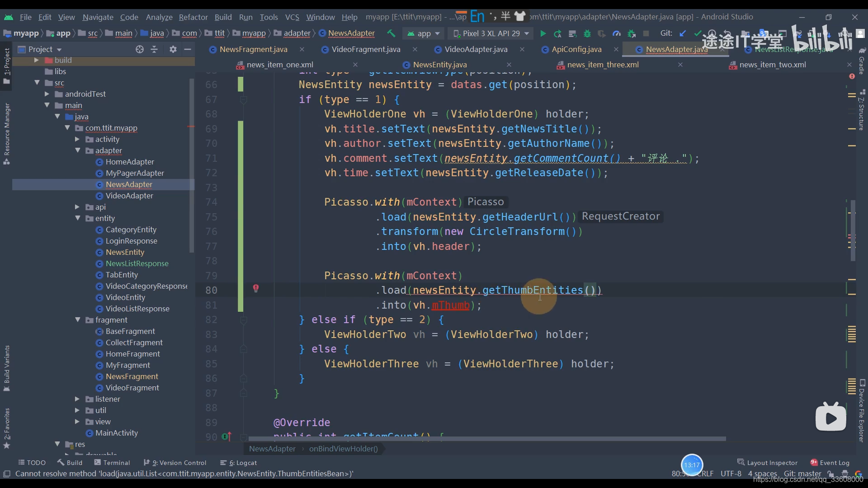Image resolution: width=868 pixels, height=488 pixels.
Task: Collapse the fragment package
Action: tap(77, 320)
